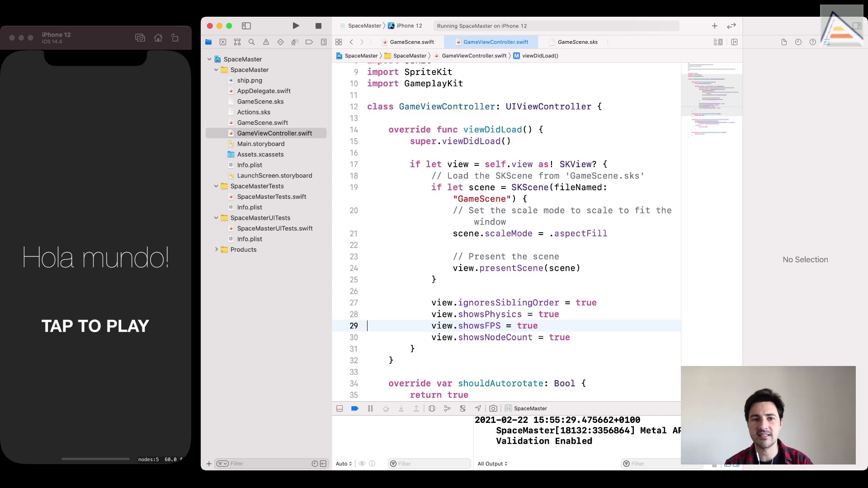Step out in debugger
The height and width of the screenshot is (488, 868).
416,408
